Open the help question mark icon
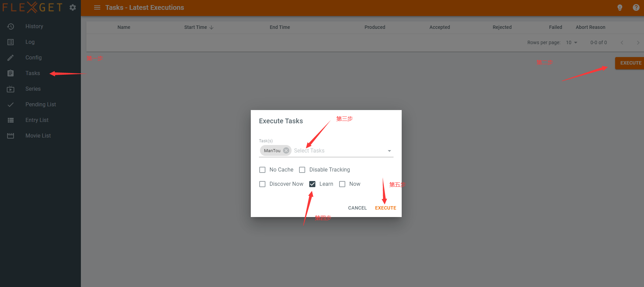Viewport: 644px width, 287px height. [636, 7]
